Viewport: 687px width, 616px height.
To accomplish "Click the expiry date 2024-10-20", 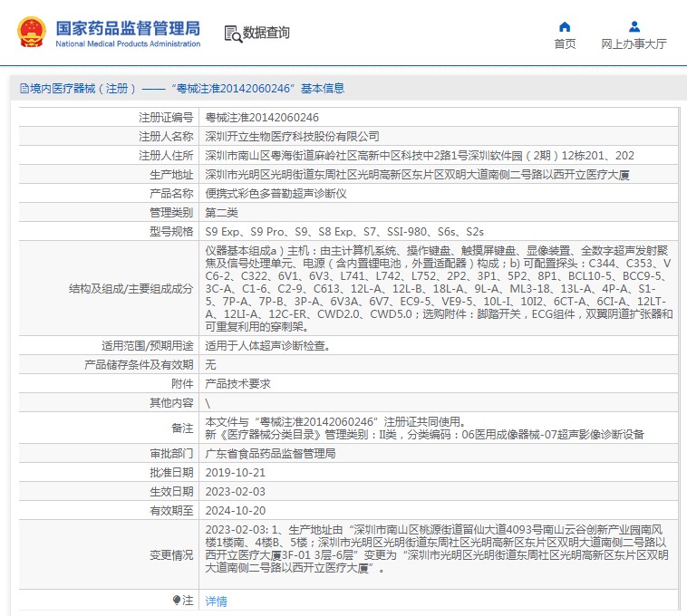I will point(236,510).
